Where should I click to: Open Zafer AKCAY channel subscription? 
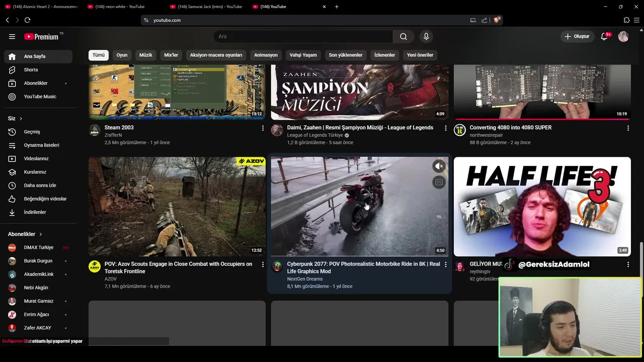(38, 328)
